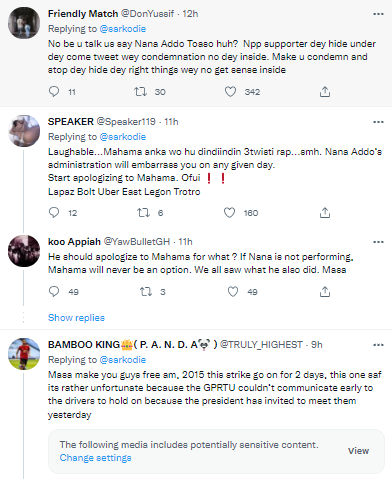The width and height of the screenshot is (392, 479).
Task: Open Friendly Match's profile picture
Action: click(24, 23)
